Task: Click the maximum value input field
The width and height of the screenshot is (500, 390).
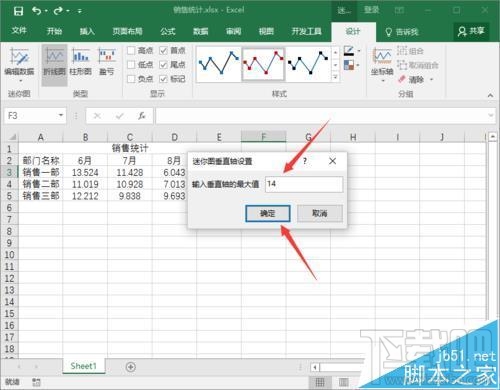Action: click(x=304, y=184)
